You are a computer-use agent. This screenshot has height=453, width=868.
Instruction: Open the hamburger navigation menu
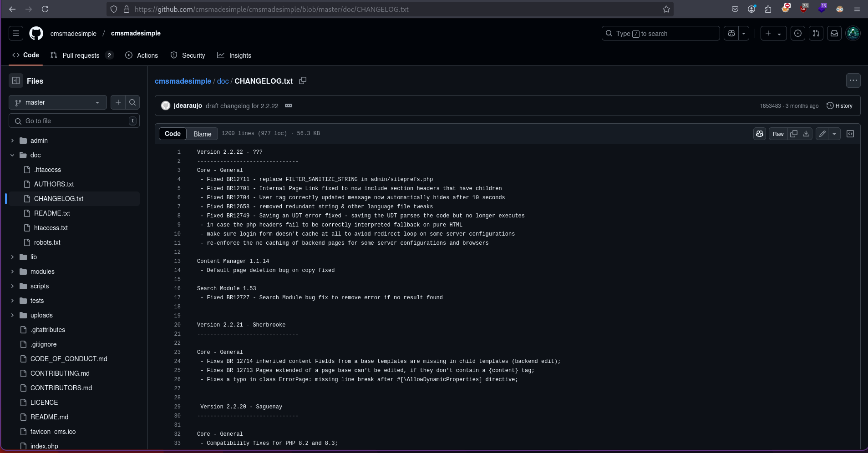click(x=16, y=33)
